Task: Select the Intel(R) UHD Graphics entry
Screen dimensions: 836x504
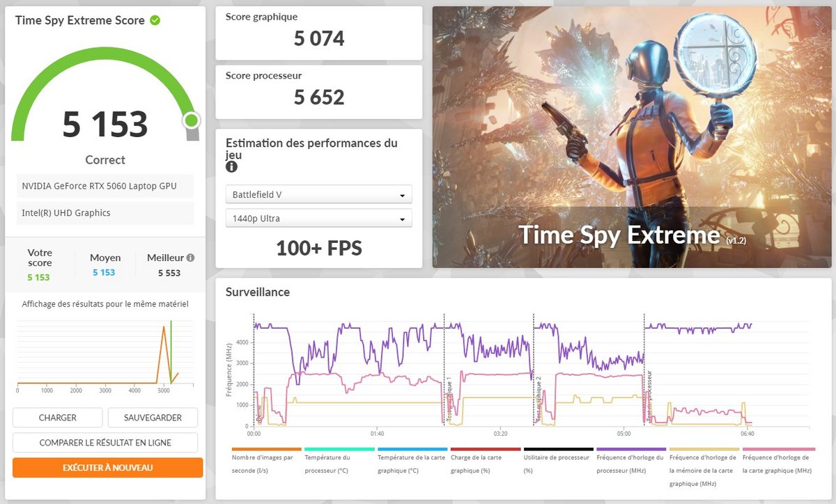Action: [x=105, y=213]
